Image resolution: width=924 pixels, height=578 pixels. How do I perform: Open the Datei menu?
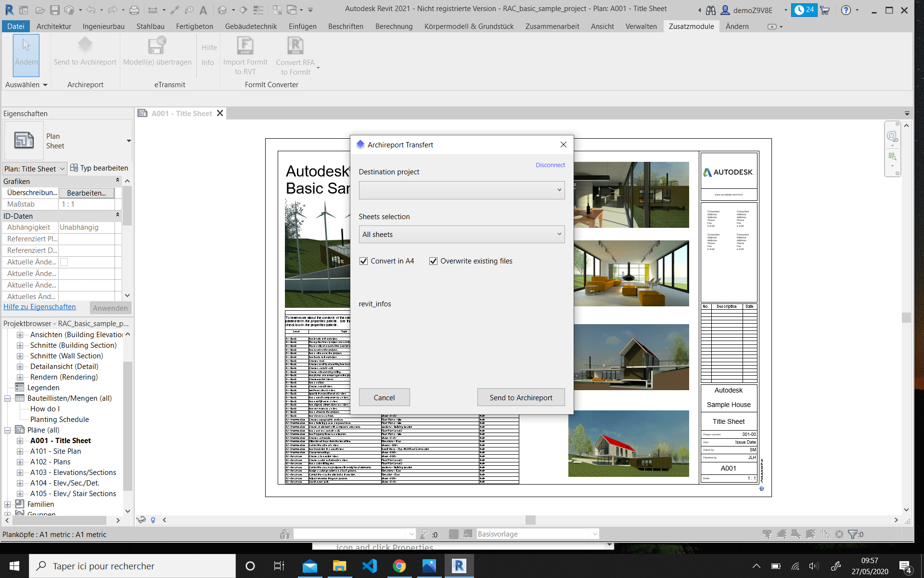(16, 26)
